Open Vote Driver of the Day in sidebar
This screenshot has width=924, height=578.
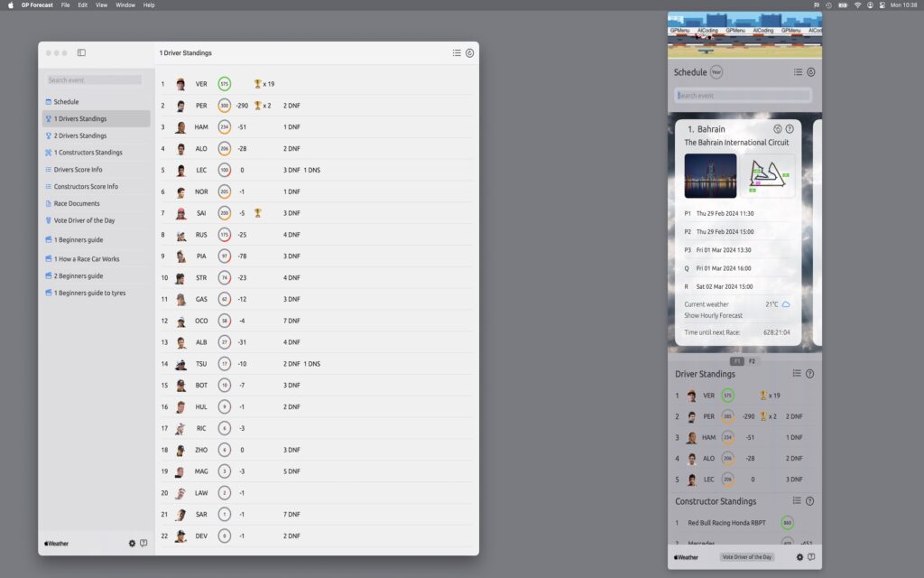click(97, 220)
